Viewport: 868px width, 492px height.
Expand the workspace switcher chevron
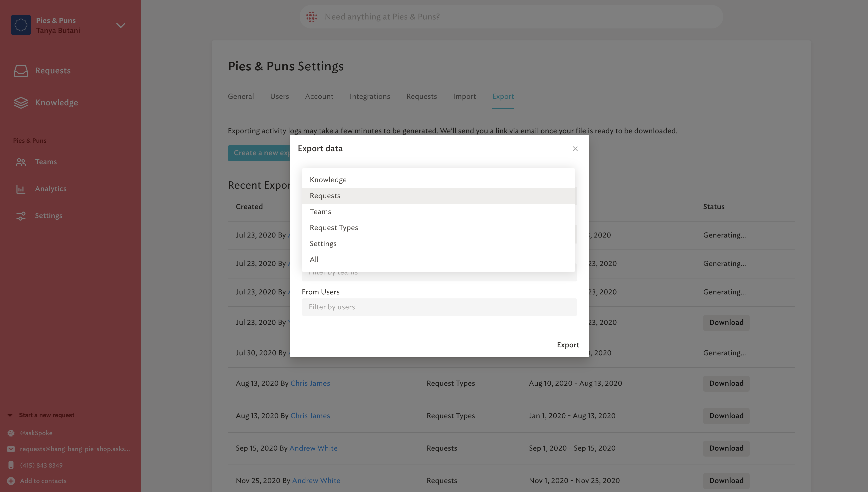tap(121, 25)
